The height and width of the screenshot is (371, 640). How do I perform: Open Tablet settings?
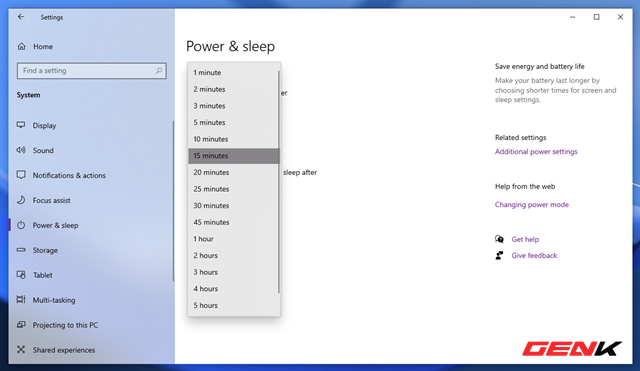(42, 275)
